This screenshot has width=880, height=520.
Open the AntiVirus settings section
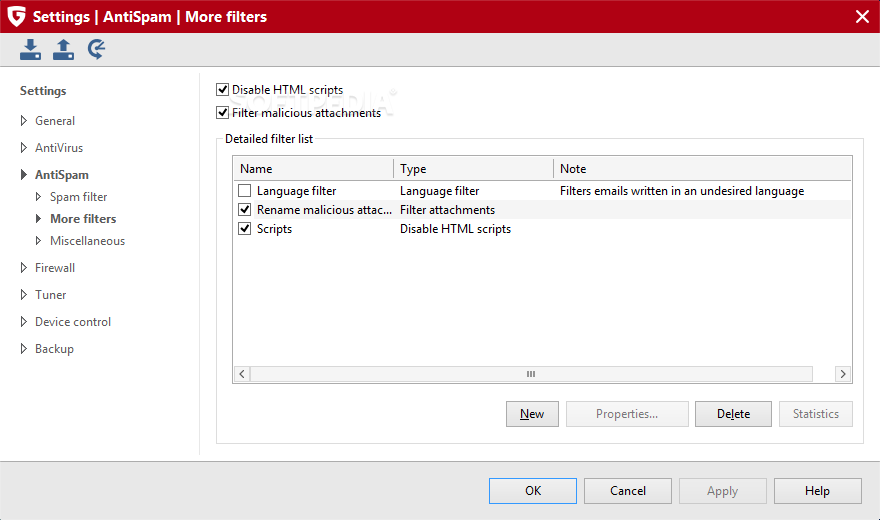59,148
